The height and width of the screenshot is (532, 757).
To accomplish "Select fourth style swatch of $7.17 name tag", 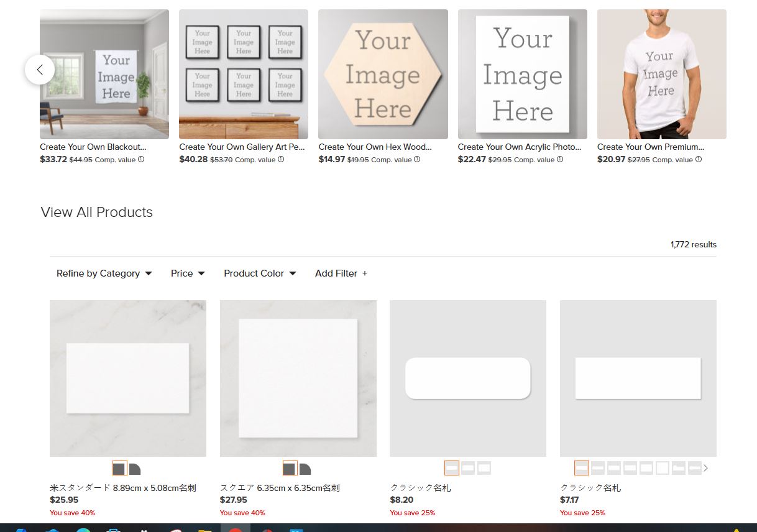I will coord(630,468).
